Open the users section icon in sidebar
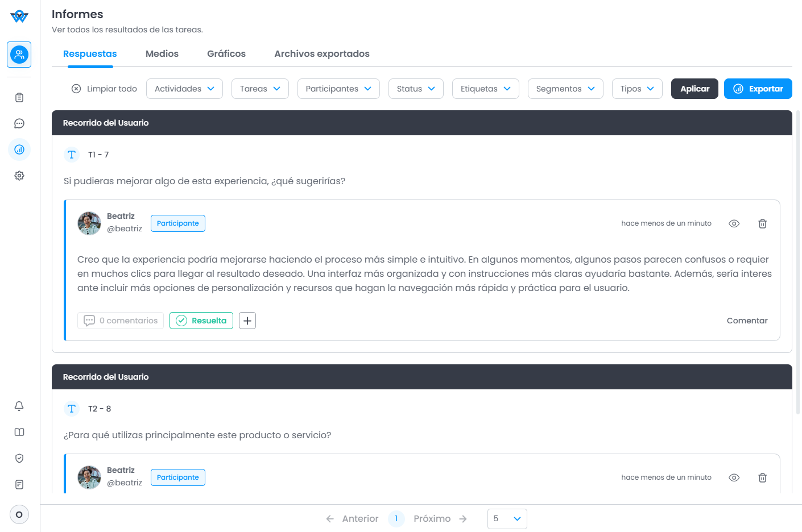This screenshot has height=532, width=802. tap(19, 55)
